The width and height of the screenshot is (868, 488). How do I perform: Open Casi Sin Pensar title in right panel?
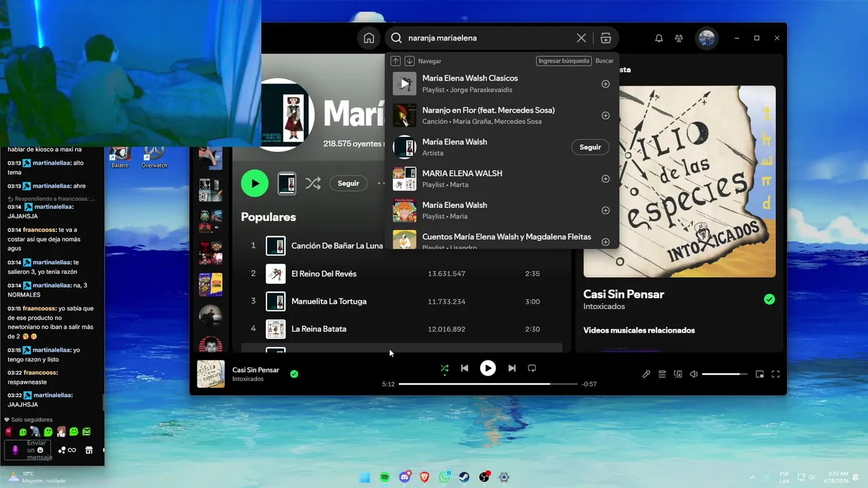623,294
